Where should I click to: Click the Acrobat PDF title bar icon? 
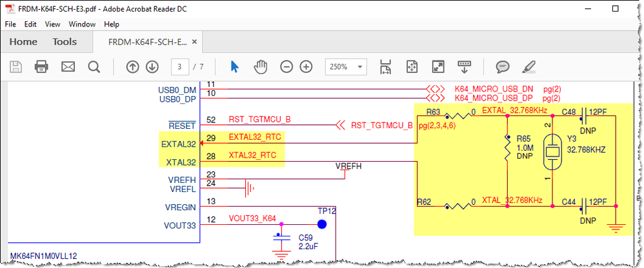11,8
